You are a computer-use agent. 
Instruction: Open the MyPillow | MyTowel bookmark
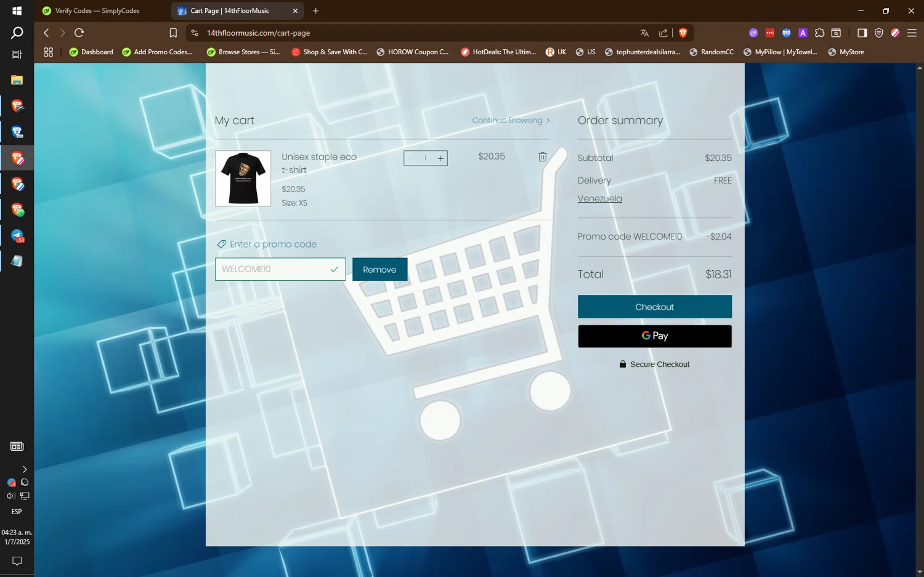coord(780,52)
